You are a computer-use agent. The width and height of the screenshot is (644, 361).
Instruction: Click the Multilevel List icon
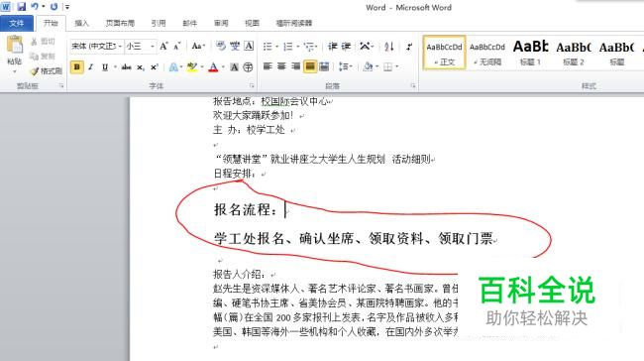click(x=309, y=46)
